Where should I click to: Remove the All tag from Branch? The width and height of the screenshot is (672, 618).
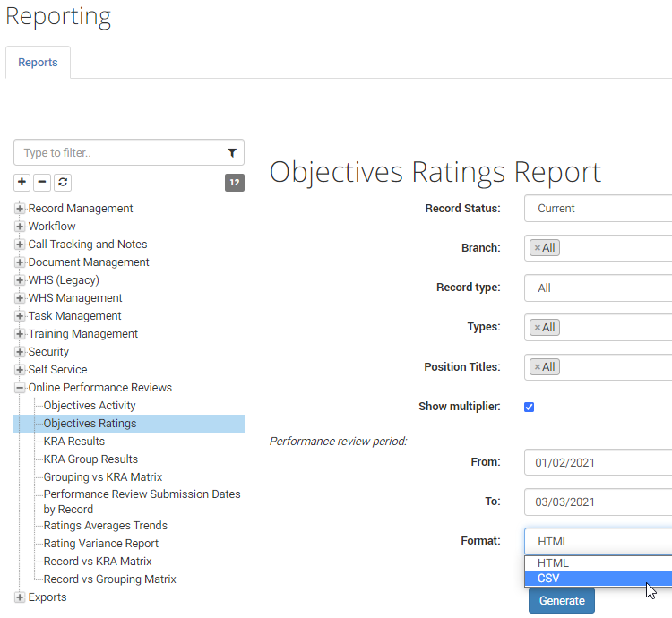click(537, 248)
